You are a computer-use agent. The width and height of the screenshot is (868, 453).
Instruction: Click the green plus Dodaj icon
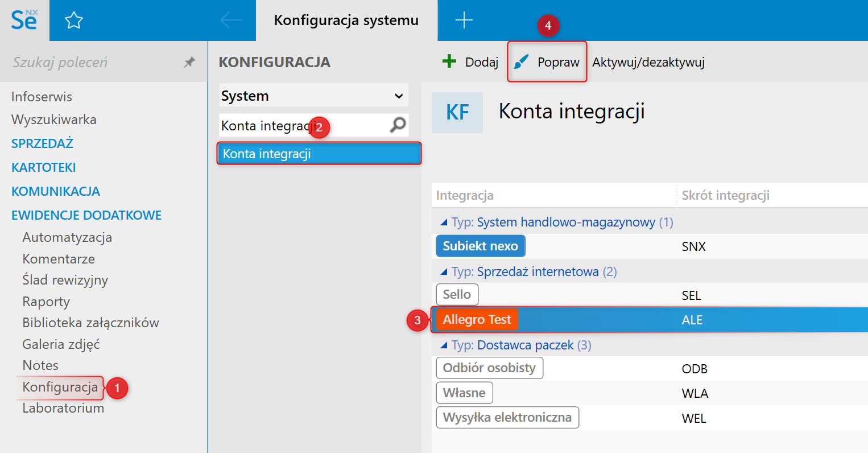449,61
